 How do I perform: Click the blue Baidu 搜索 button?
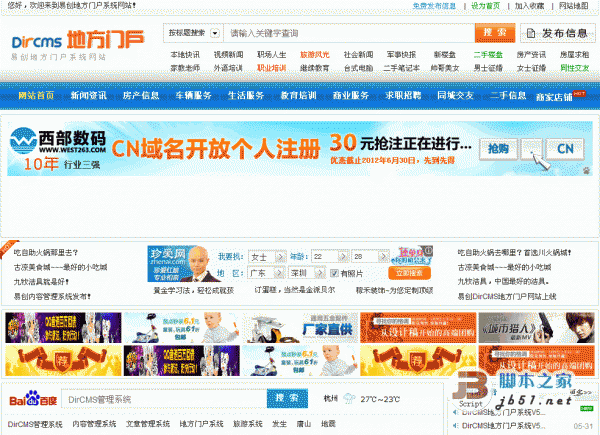tap(287, 398)
